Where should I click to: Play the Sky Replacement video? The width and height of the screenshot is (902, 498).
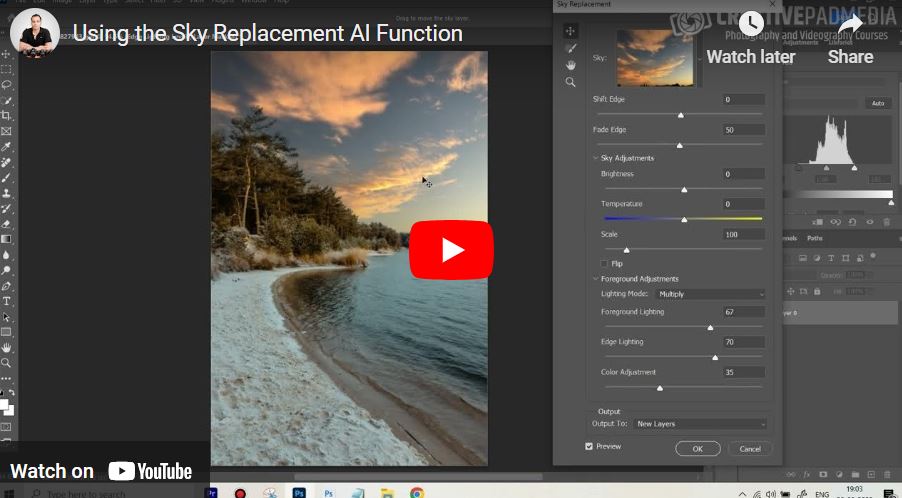click(x=451, y=250)
